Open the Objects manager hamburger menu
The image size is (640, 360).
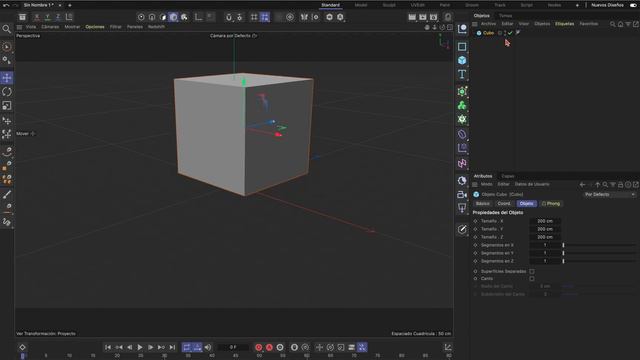click(475, 24)
